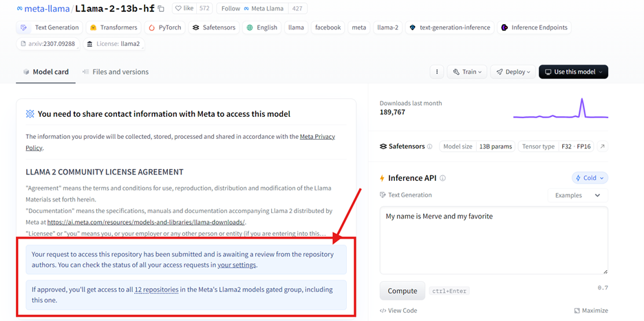This screenshot has width=644, height=321.
Task: Switch to the Model card tab
Action: [45, 72]
